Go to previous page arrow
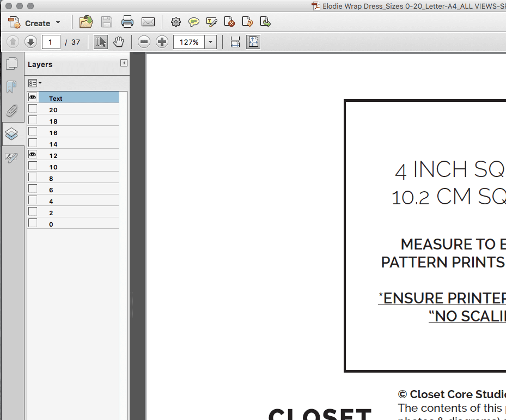 pos(13,42)
